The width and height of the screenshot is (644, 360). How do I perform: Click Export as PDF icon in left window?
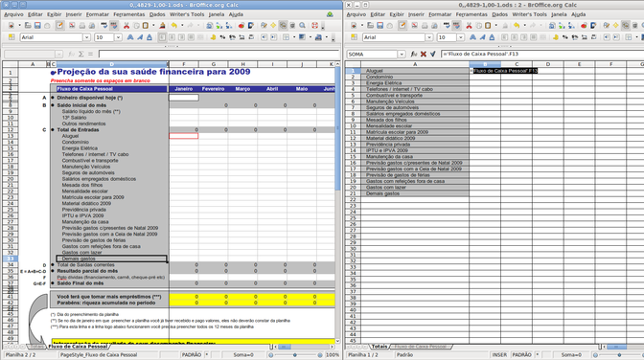[x=72, y=26]
